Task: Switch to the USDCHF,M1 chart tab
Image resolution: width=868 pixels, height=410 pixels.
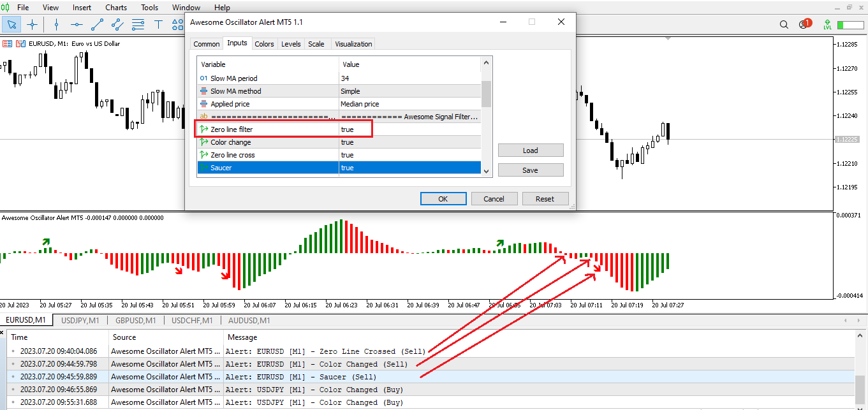Action: coord(191,320)
